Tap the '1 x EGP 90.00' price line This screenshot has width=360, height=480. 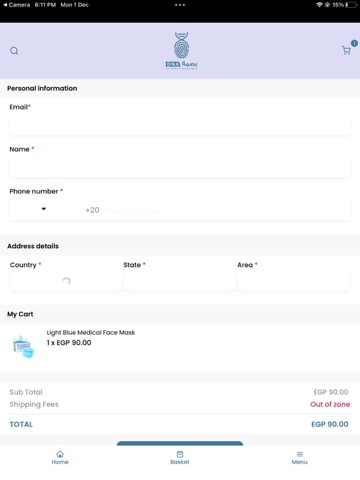coord(69,343)
